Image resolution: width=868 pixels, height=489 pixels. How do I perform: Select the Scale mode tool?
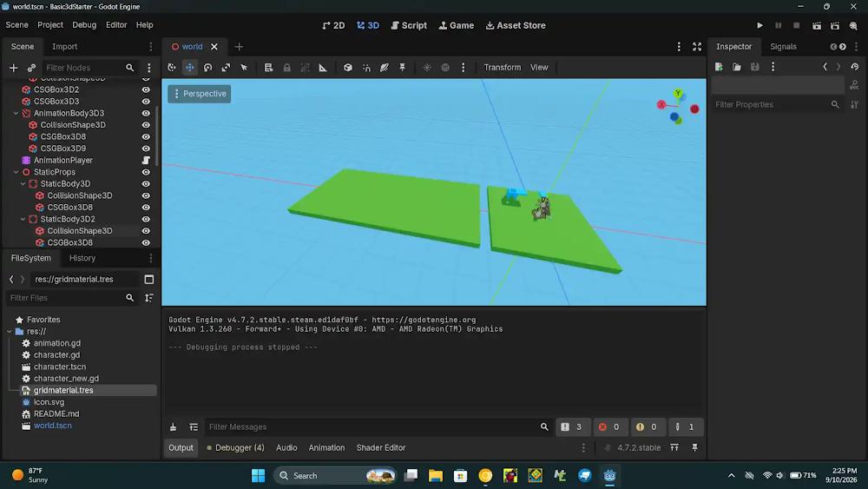coord(226,68)
